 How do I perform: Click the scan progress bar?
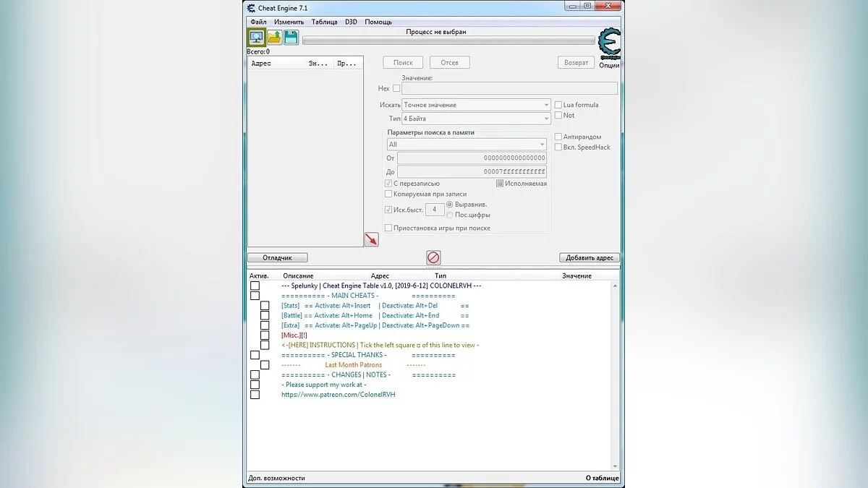pyautogui.click(x=448, y=40)
